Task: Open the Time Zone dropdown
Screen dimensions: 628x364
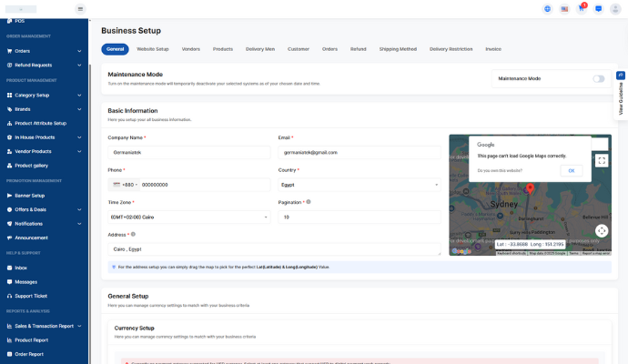Action: tap(188, 217)
